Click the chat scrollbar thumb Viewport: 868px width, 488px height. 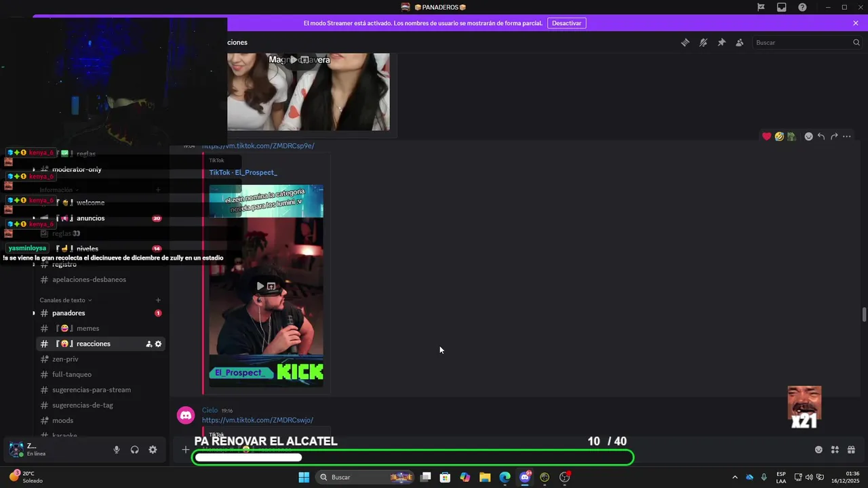[x=864, y=315]
